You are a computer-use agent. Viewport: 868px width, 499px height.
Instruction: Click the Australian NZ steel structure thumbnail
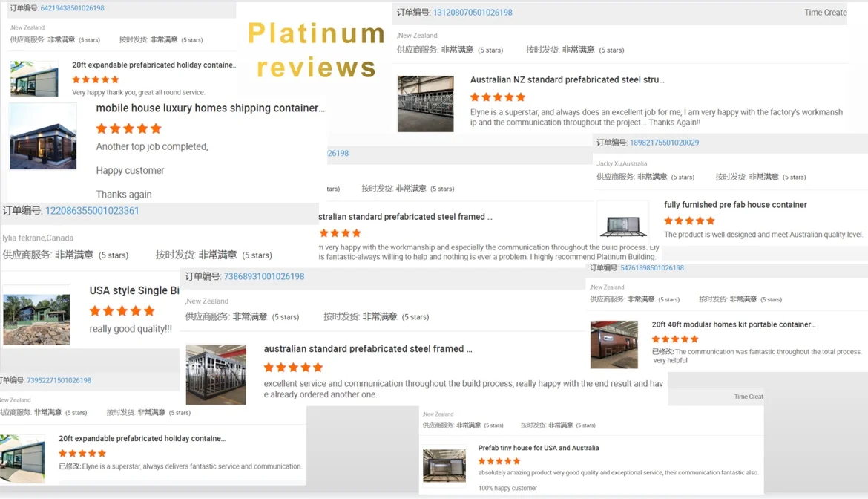tap(425, 103)
